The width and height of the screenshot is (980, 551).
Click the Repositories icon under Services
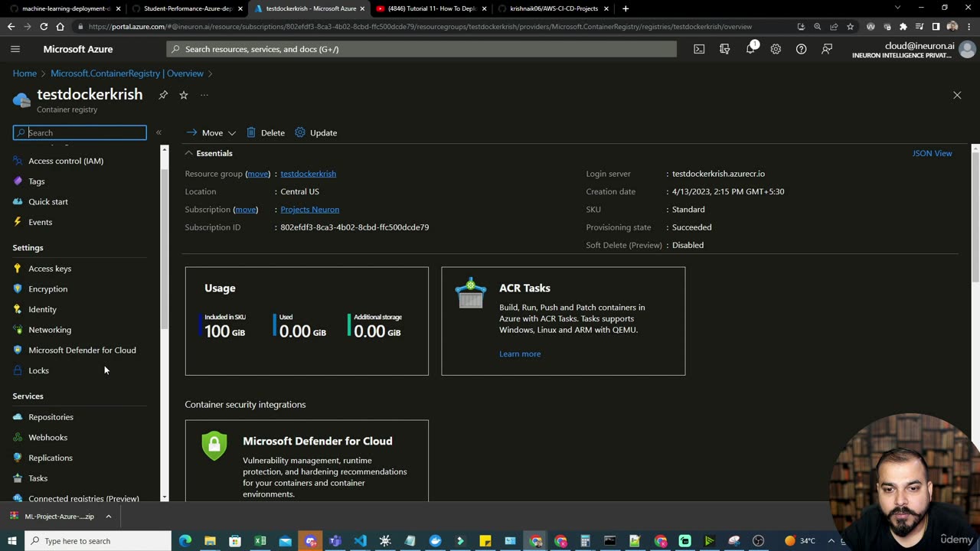[18, 417]
